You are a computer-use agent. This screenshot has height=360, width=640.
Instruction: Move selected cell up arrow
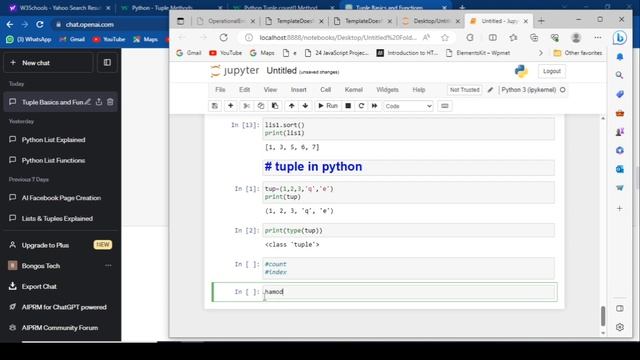(x=291, y=106)
